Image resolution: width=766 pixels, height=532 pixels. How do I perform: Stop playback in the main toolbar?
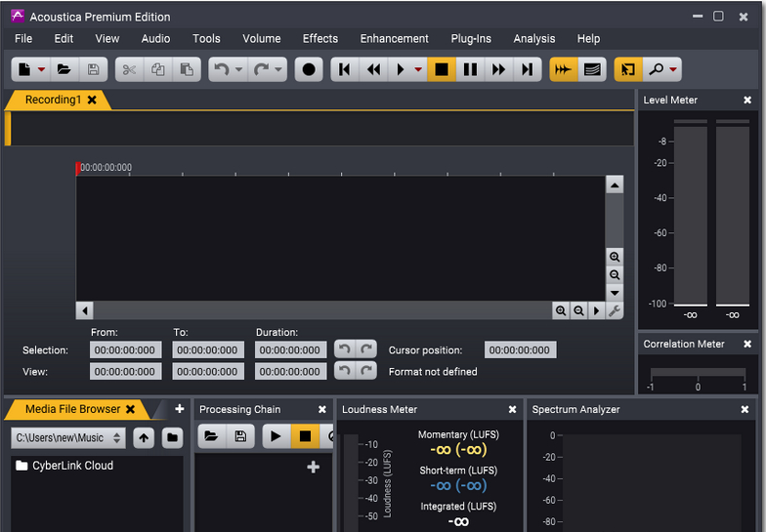442,70
